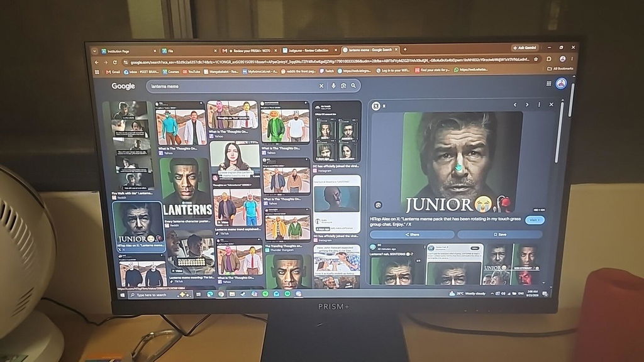The width and height of the screenshot is (644, 362).
Task: Open the Chrome extensions puzzle icon
Action: 548,58
